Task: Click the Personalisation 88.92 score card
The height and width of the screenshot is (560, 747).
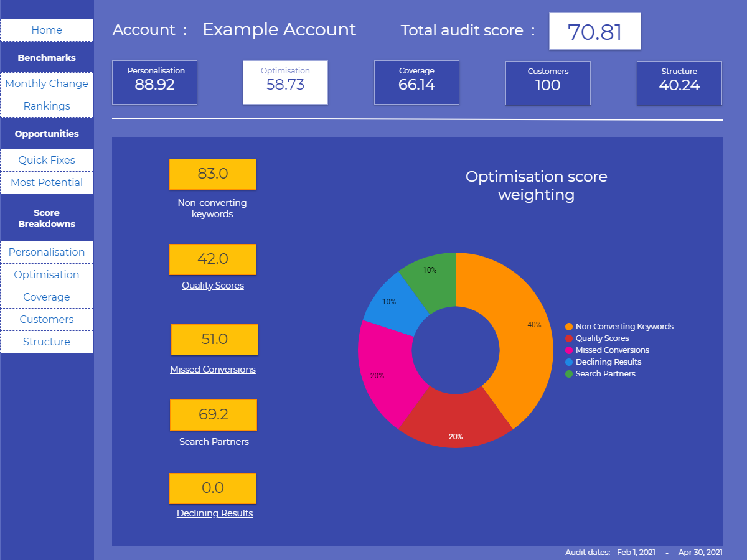Action: point(154,82)
